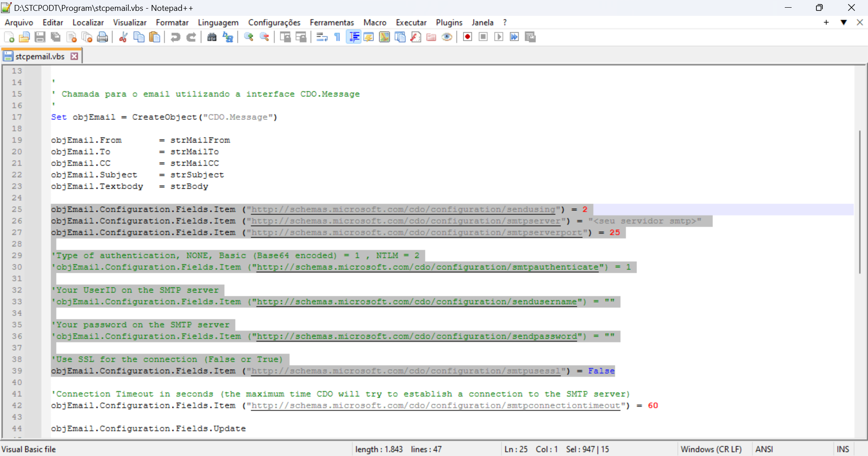Click the Close All documents toolbar icon

point(87,37)
